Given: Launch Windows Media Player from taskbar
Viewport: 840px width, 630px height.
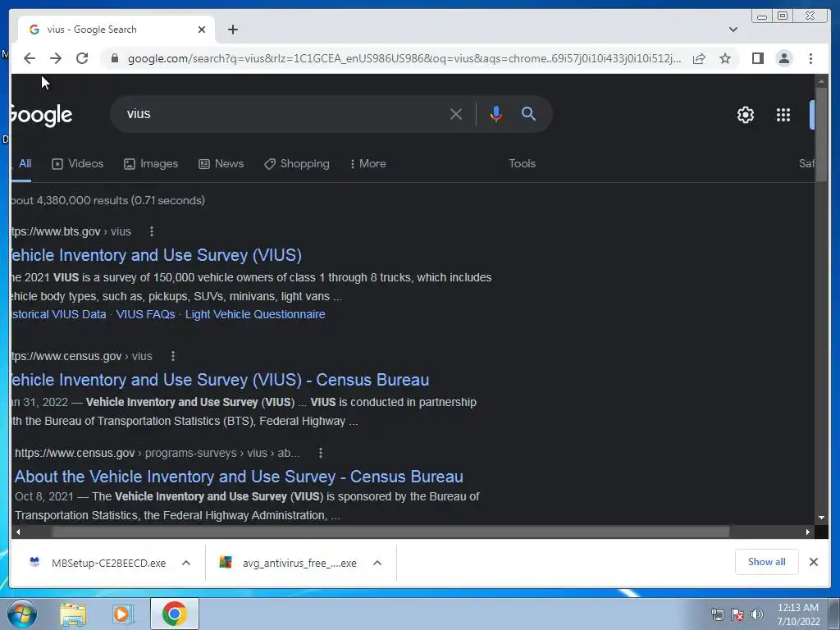Looking at the screenshot, I should (123, 614).
